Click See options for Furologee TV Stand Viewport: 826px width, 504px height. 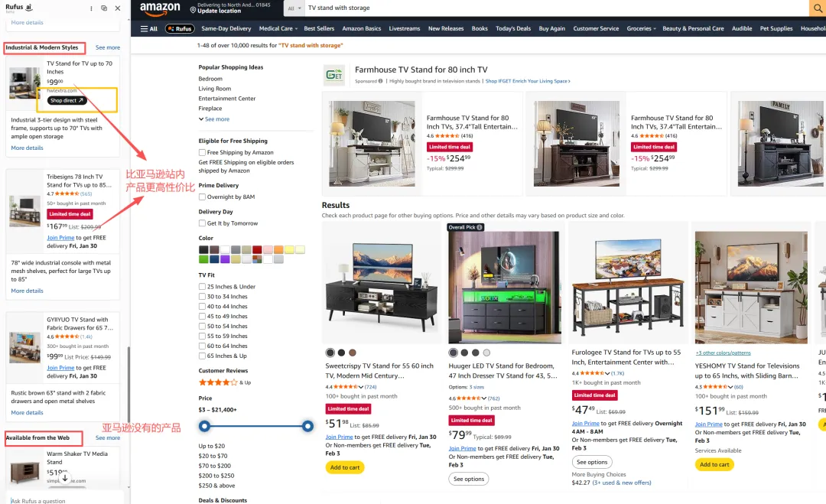591,462
